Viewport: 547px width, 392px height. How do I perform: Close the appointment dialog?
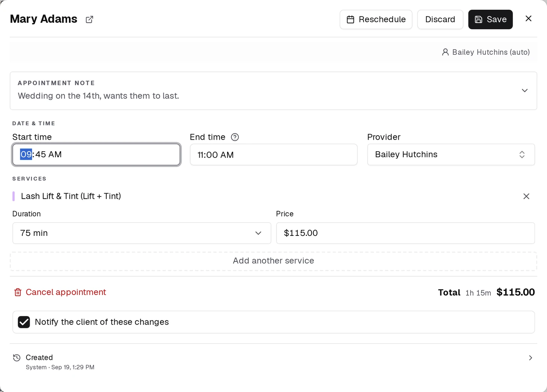[529, 19]
